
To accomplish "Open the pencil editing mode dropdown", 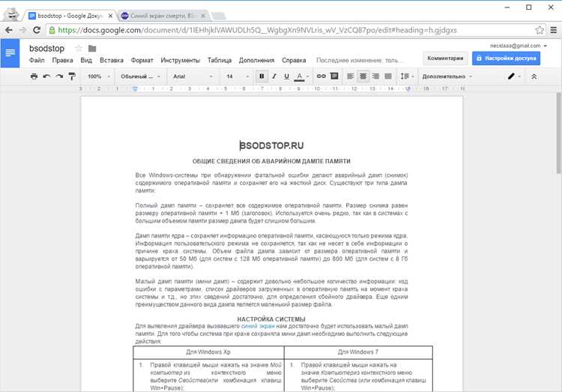I will pos(513,76).
